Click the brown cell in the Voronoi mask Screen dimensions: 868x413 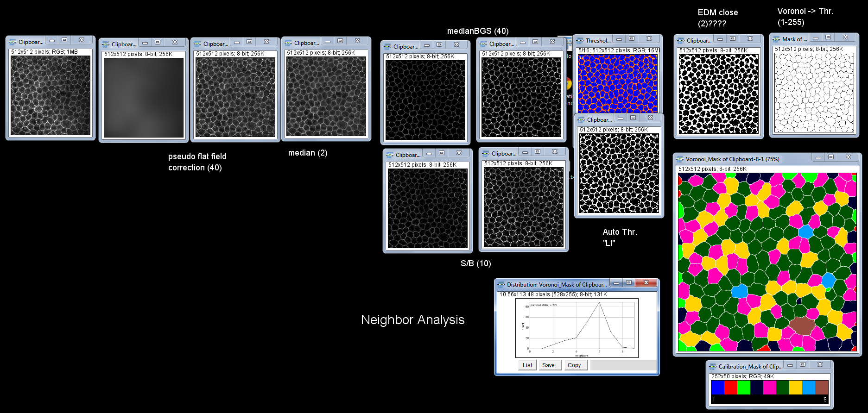[x=802, y=325]
